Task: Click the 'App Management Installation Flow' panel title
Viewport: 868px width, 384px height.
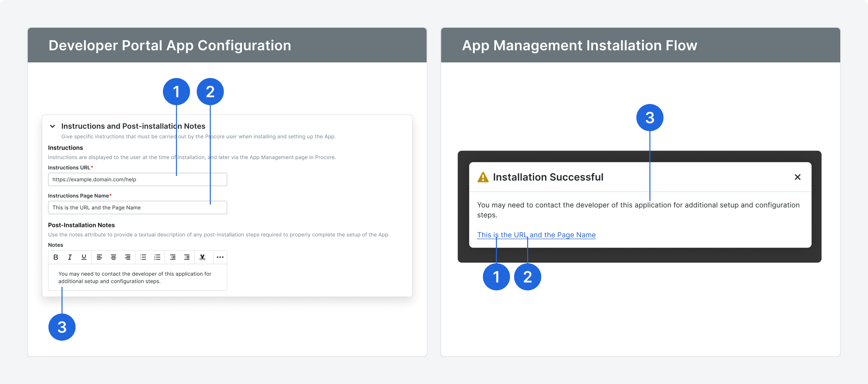Action: tap(580, 46)
